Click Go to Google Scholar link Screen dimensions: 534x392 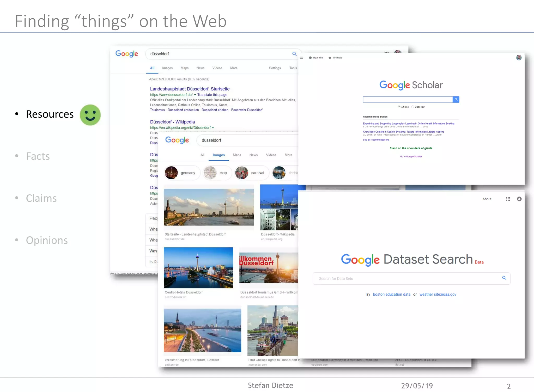[x=411, y=156]
